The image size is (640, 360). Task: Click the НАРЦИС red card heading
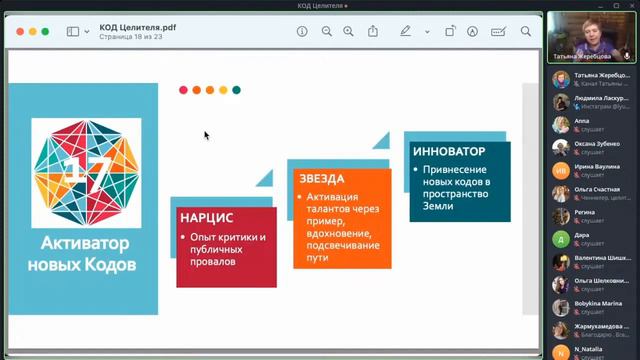pyautogui.click(x=207, y=218)
